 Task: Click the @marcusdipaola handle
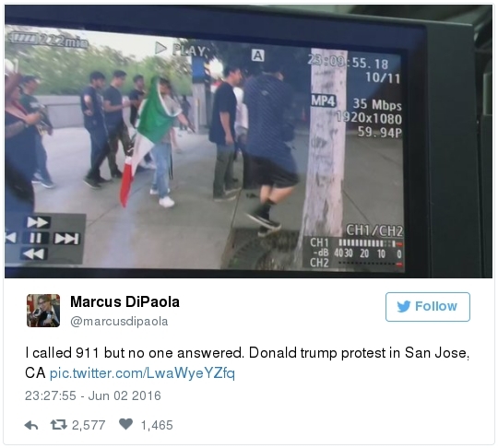(119, 322)
